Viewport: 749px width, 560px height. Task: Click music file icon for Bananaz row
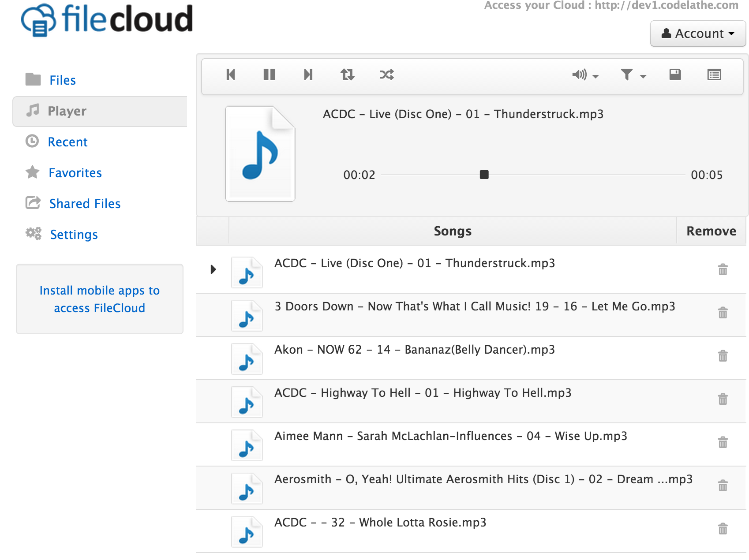tap(247, 359)
